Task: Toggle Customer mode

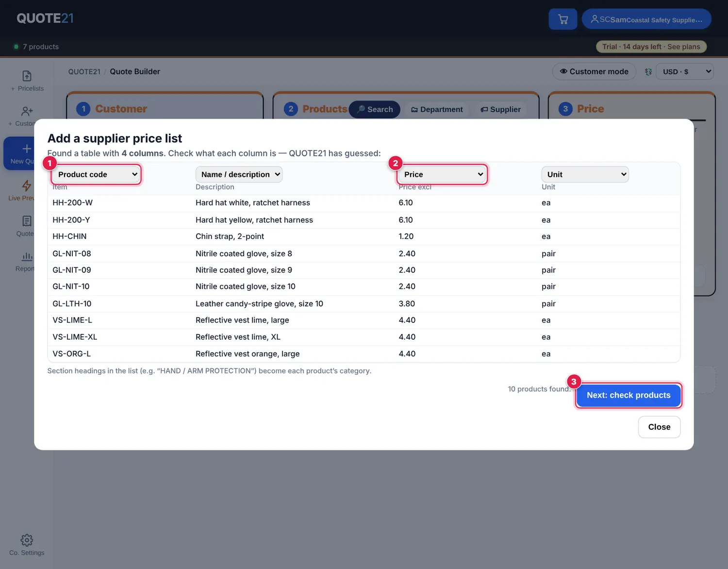Action: pyautogui.click(x=594, y=72)
